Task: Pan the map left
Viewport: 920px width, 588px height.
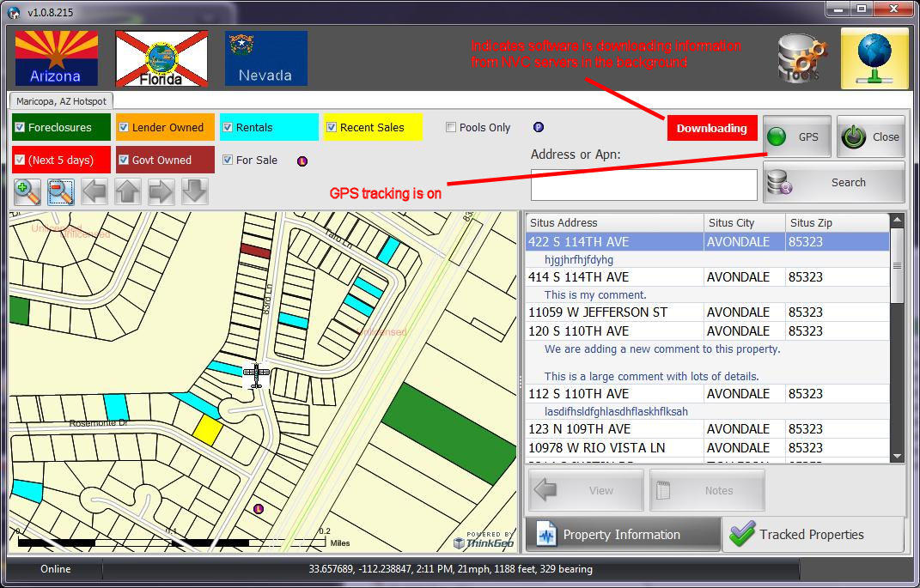Action: click(x=94, y=191)
